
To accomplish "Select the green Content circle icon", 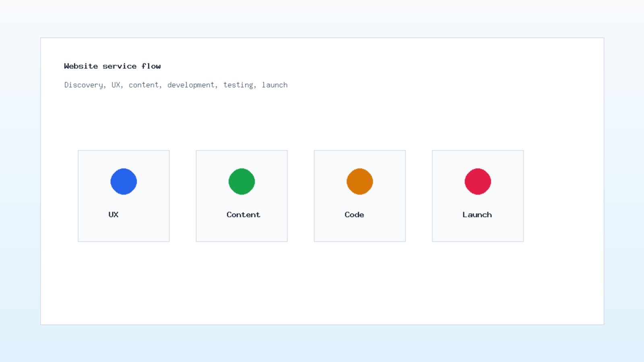I will click(x=242, y=181).
